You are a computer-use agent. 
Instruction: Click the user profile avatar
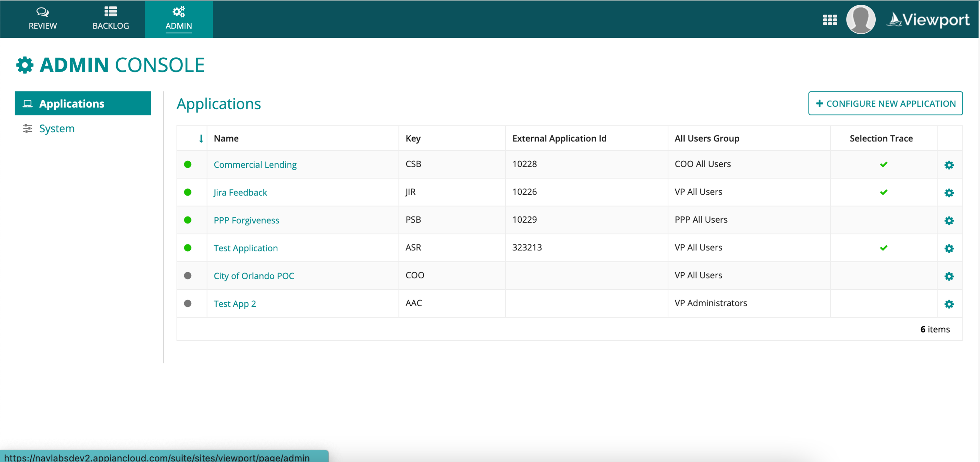861,19
